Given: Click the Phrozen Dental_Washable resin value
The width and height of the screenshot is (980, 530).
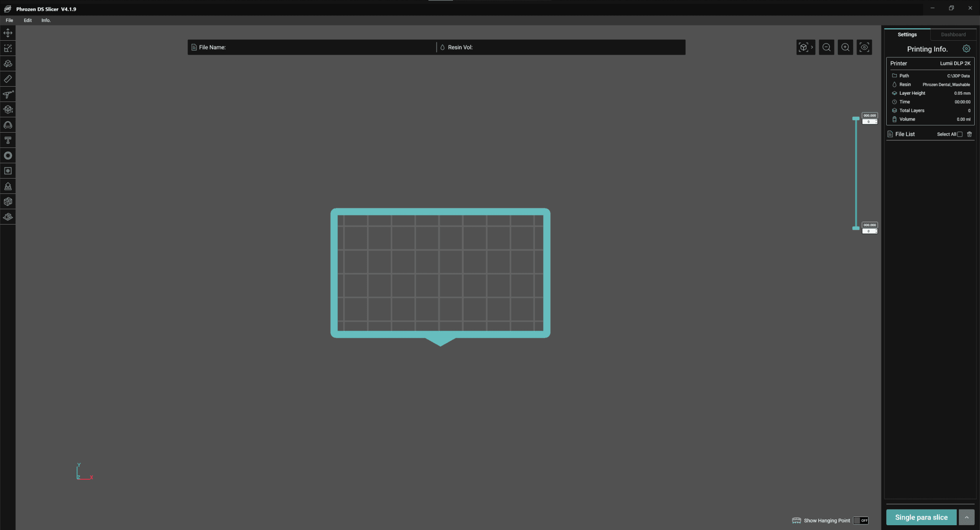Looking at the screenshot, I should (946, 85).
